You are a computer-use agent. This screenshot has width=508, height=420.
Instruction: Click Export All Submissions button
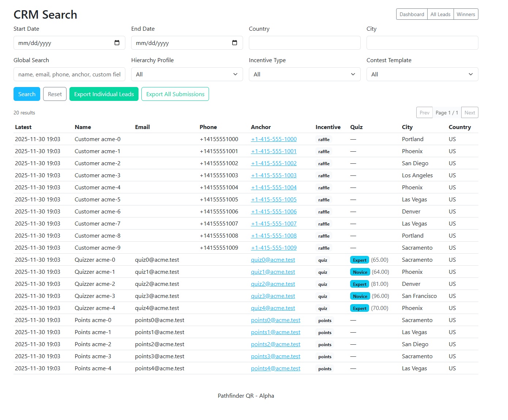175,94
